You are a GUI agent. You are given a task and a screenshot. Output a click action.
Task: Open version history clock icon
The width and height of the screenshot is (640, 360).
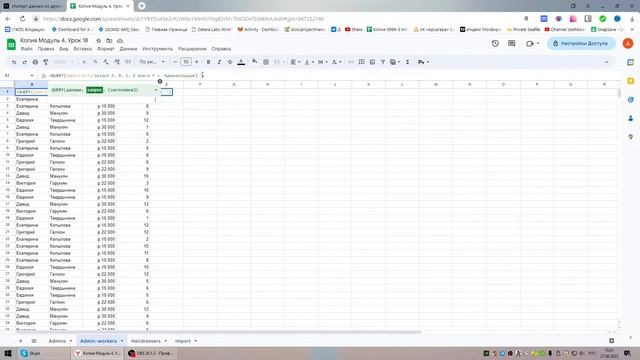pyautogui.click(x=495, y=43)
